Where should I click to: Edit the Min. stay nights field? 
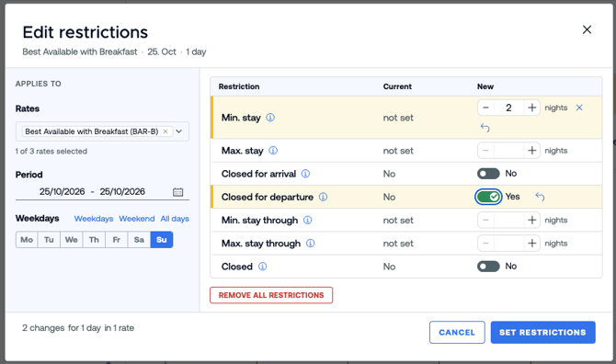(x=508, y=108)
